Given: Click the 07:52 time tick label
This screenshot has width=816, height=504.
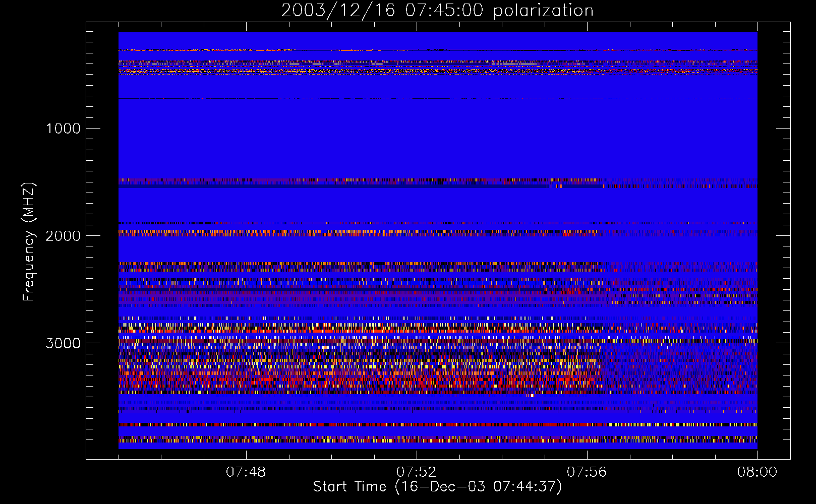Looking at the screenshot, I should click(416, 472).
